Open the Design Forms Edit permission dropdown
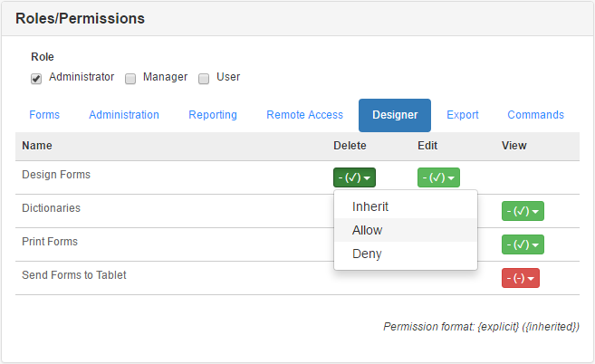Screen dimensions: 595x364 pos(438,177)
